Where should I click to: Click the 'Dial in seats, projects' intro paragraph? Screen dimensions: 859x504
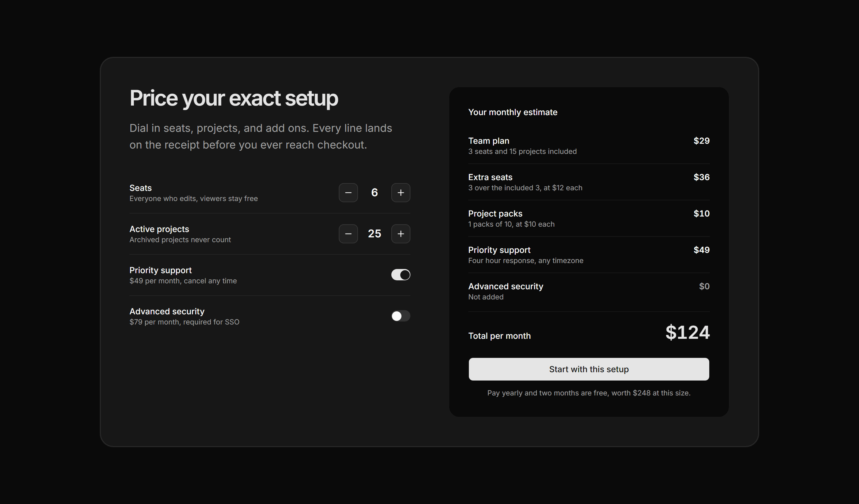[x=261, y=136]
